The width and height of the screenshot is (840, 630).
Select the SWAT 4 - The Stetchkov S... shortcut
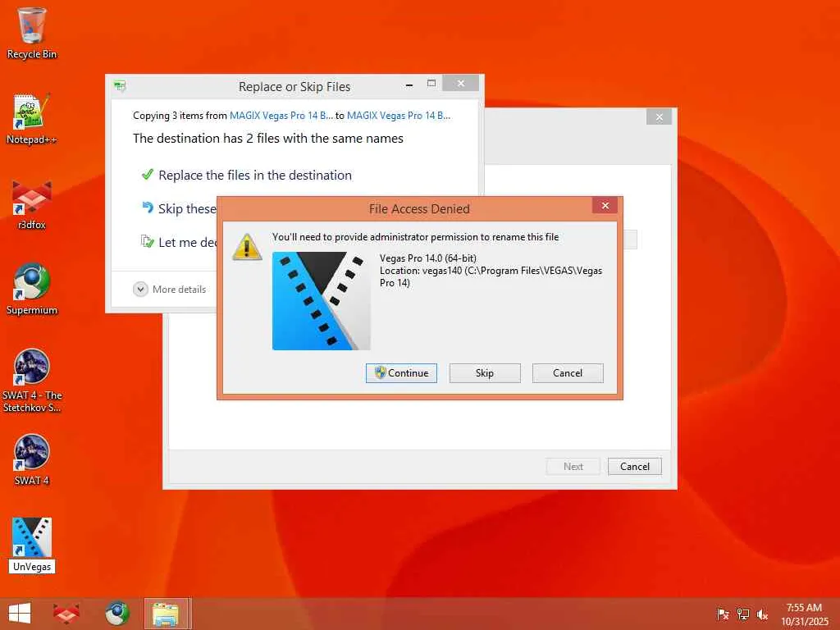[32, 381]
